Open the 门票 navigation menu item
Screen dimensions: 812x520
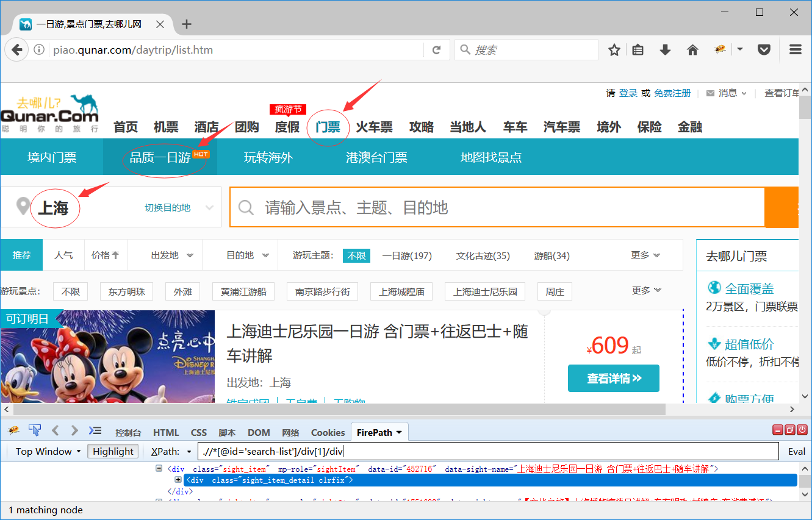click(328, 127)
